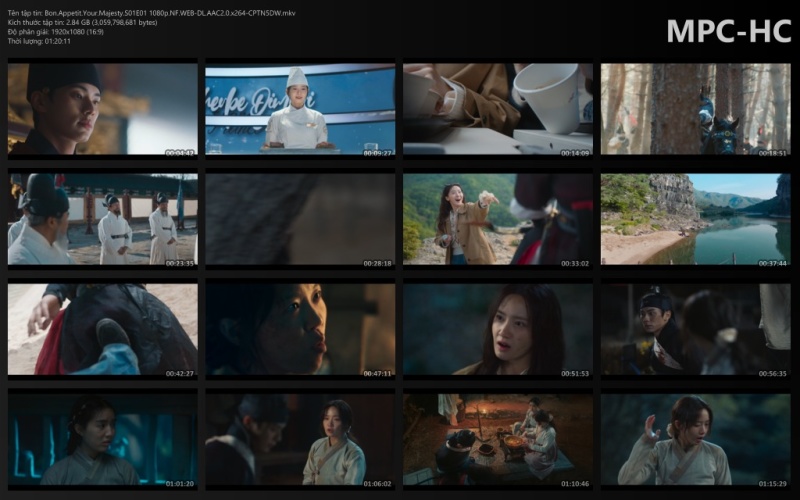Screen dimensions: 800x500
Task: Select the lake thumbnail stamped 00:37:44
Action: click(x=695, y=219)
